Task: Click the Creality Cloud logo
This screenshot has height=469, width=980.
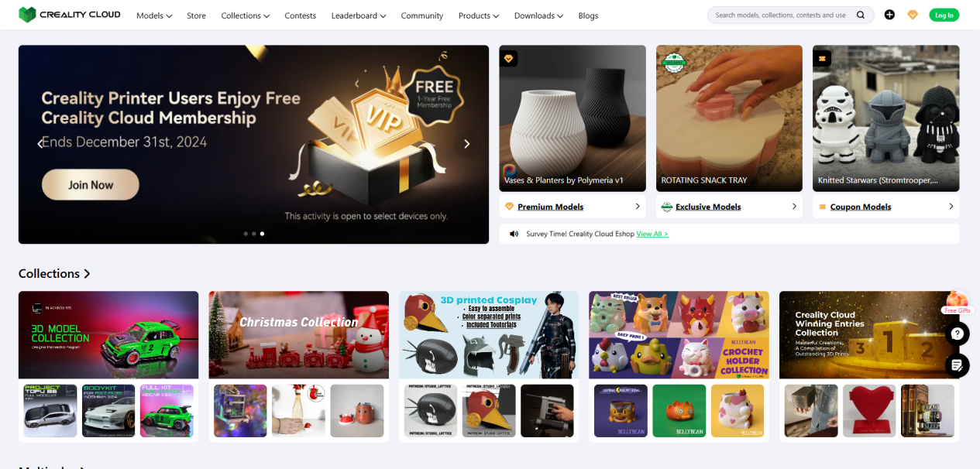Action: tap(70, 15)
